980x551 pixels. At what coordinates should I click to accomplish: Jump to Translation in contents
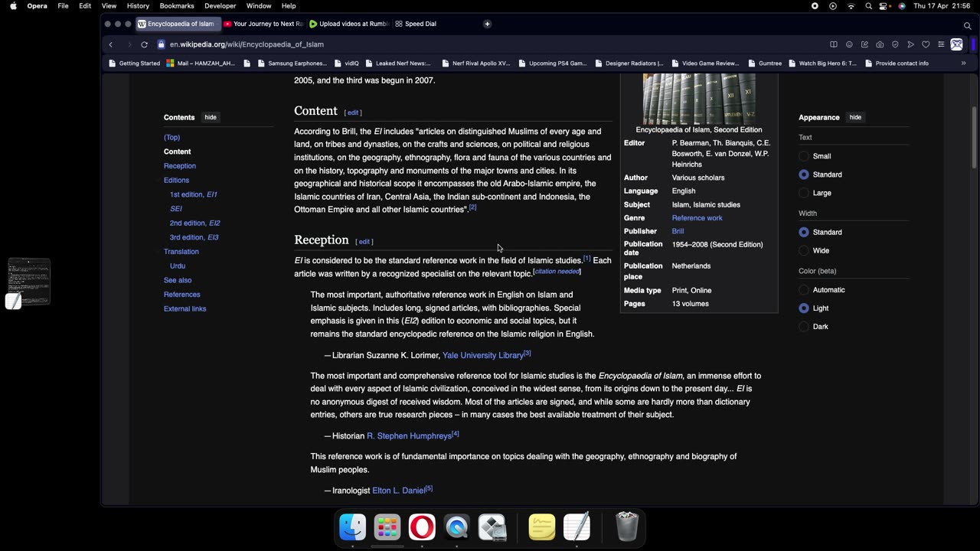181,252
